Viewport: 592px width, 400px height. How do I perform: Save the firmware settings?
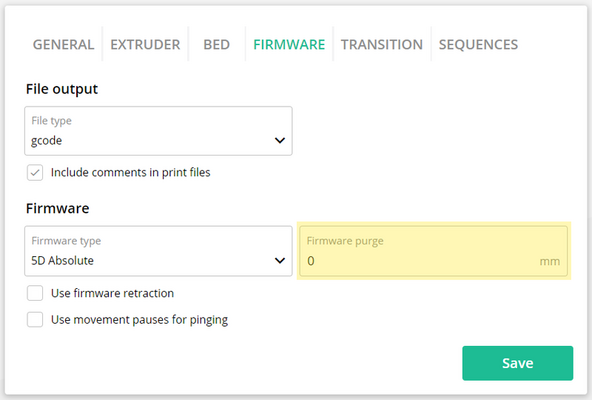(518, 363)
